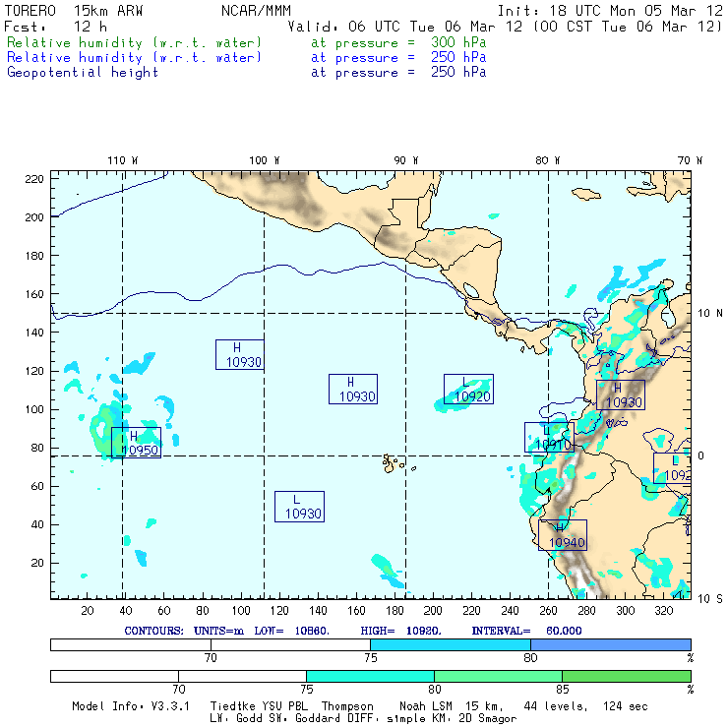Click the 'NCAR/MMM' header label
This screenshot has width=728, height=728.
point(256,11)
